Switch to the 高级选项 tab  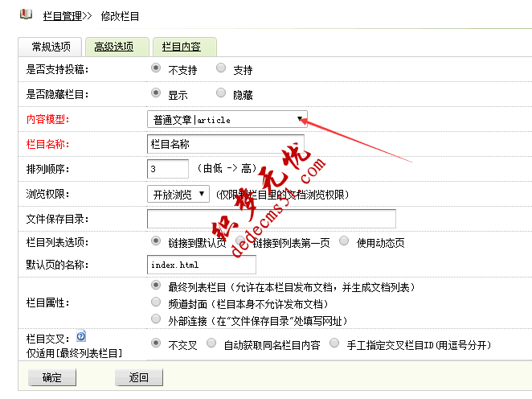point(117,47)
